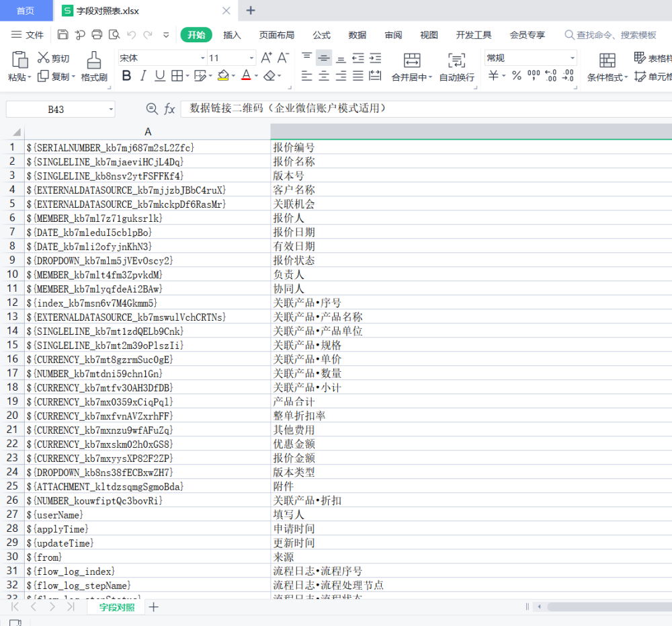This screenshot has width=672, height=626.
Task: Open the number format dropdown
Action: (572, 58)
